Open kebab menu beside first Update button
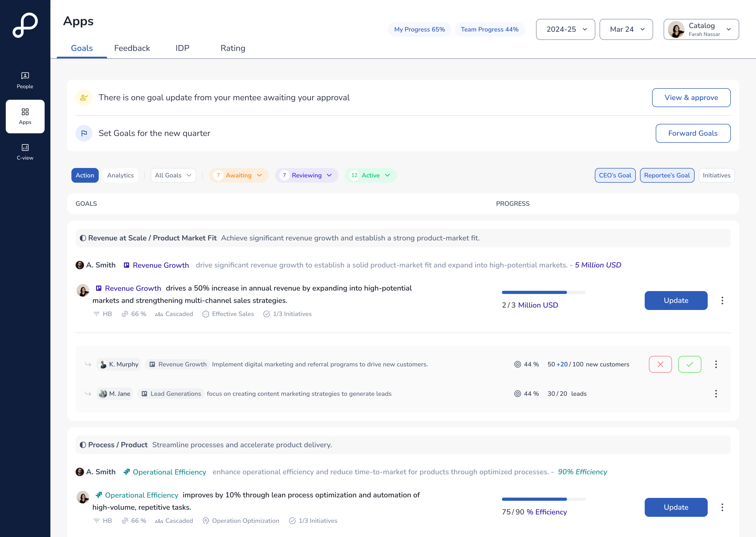This screenshot has height=537, width=756. pos(722,300)
